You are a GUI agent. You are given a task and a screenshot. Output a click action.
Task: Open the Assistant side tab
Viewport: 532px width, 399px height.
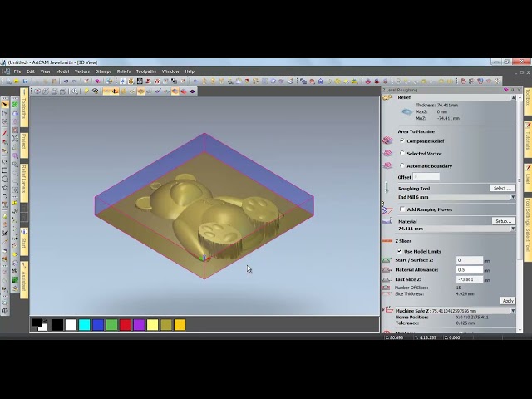[24, 279]
